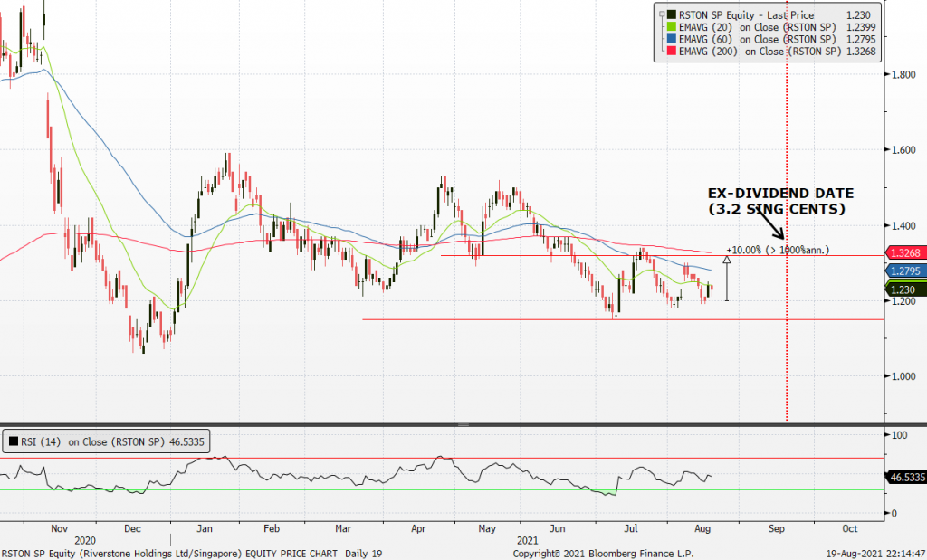Screen dimensions: 927x560
Task: Click the 19-Aug-2021 22:14:47 timestamp
Action: tap(875, 554)
